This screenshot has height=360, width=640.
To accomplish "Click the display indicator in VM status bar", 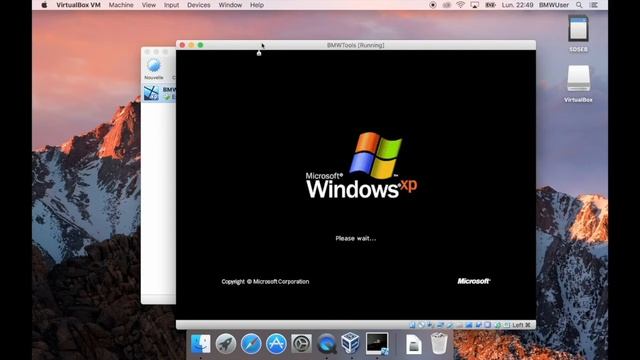I will click(469, 325).
